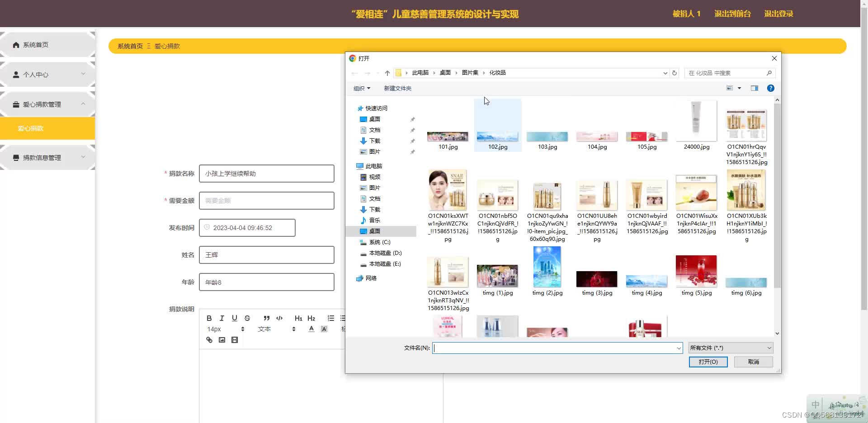Insert an image in the editor
Screen dimensions: 868x423
click(x=222, y=340)
